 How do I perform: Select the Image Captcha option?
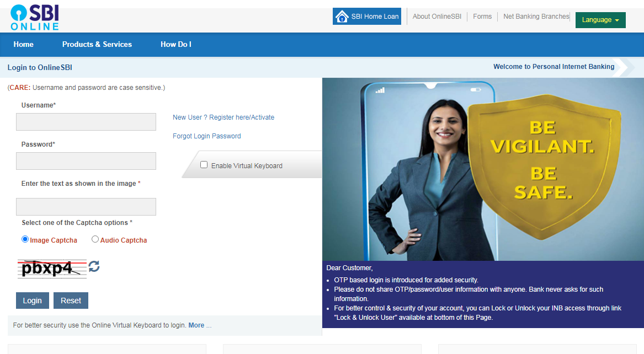25,239
